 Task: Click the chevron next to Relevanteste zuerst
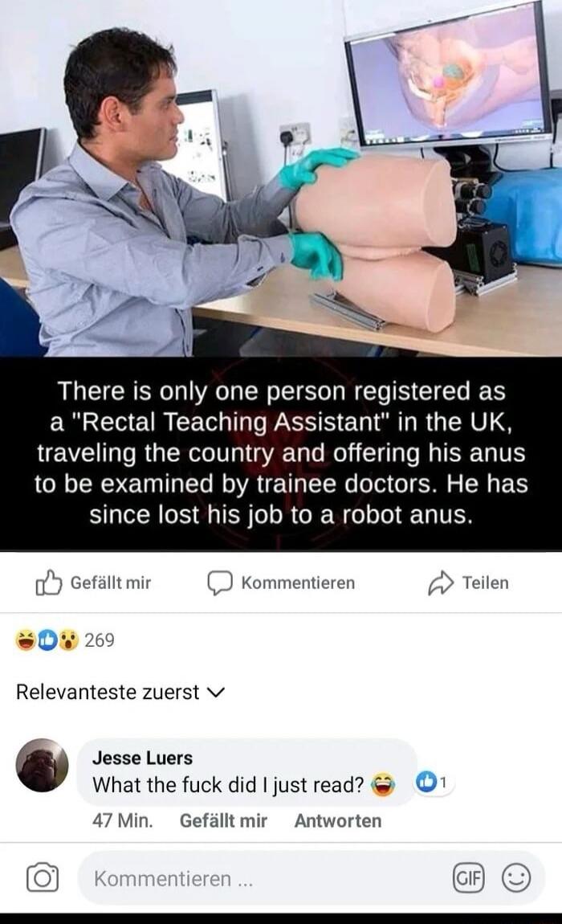click(x=217, y=693)
